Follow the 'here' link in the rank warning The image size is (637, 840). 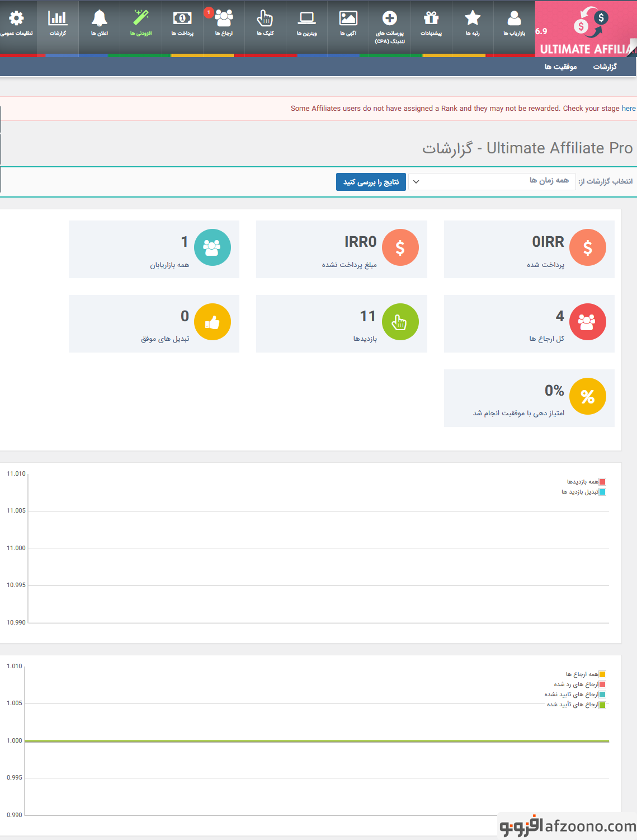tap(629, 109)
